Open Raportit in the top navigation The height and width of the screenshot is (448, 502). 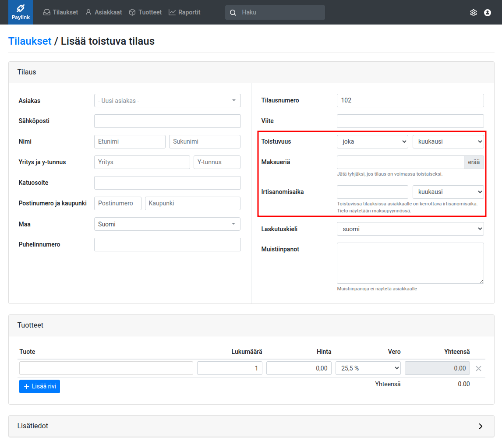[184, 12]
